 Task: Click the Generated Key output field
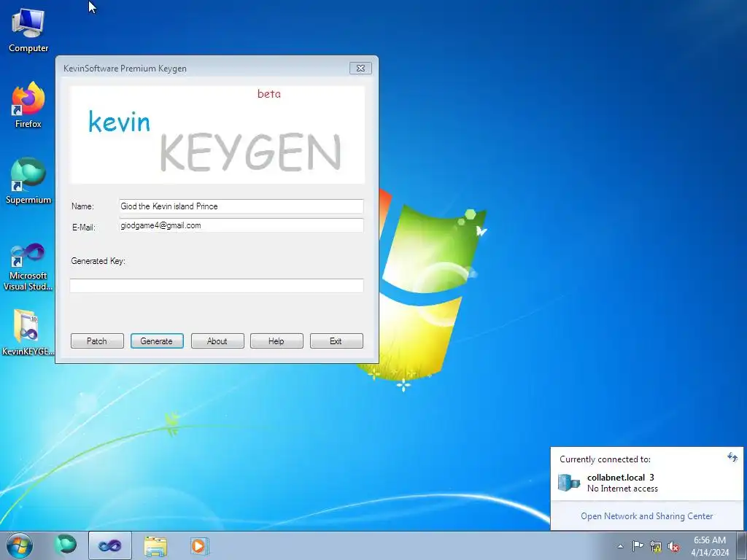coord(216,286)
